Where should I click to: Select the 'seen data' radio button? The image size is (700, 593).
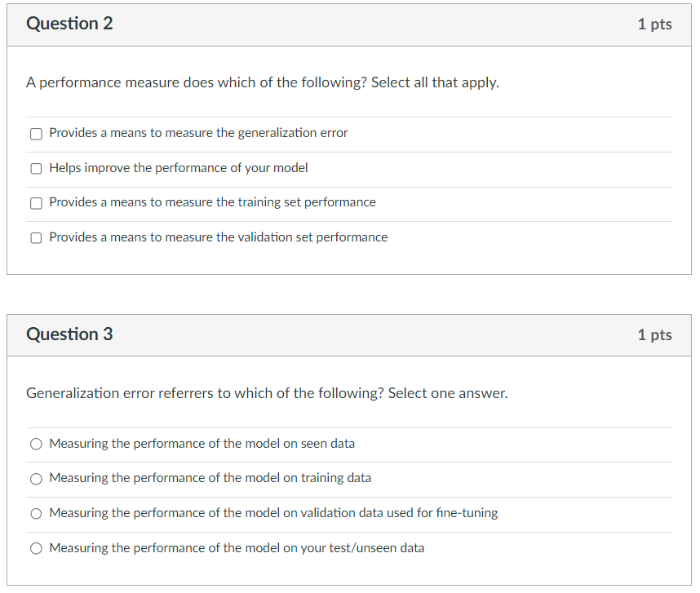click(x=36, y=445)
